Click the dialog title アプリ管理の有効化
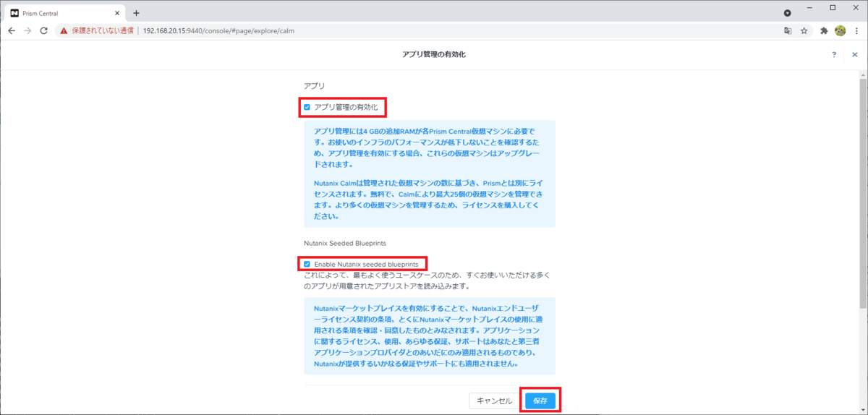This screenshot has height=415, width=868. point(434,55)
